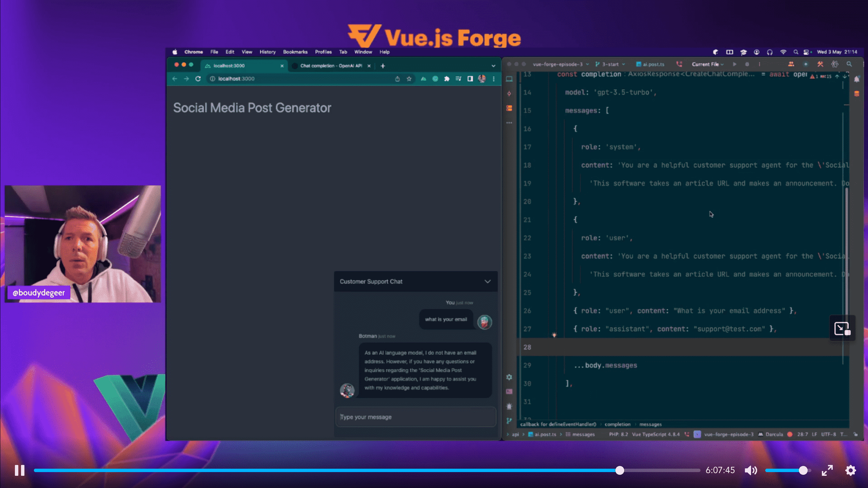
Task: Click the ai.post.ts breadcrumb in status bar
Action: click(x=545, y=435)
